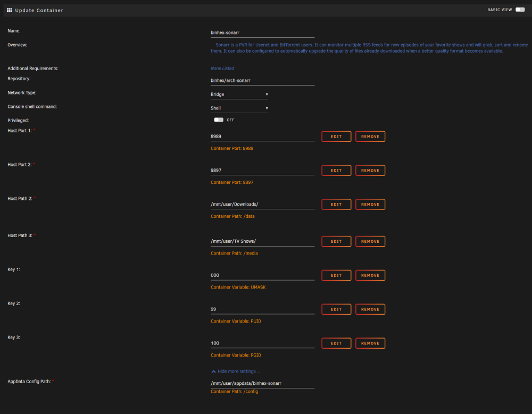Click the Update Container header title
Screen dimensions: 532x414
(x=39, y=11)
